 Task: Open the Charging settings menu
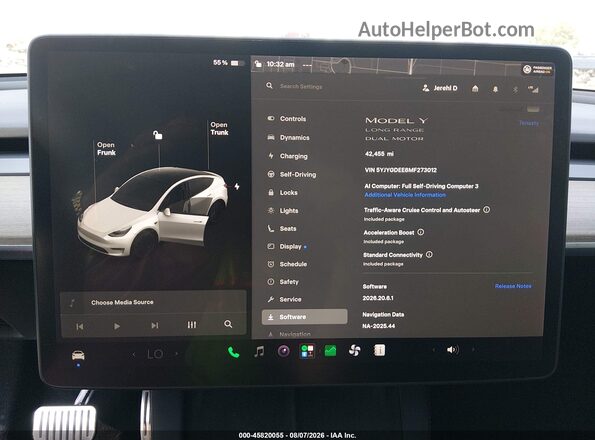pos(288,156)
